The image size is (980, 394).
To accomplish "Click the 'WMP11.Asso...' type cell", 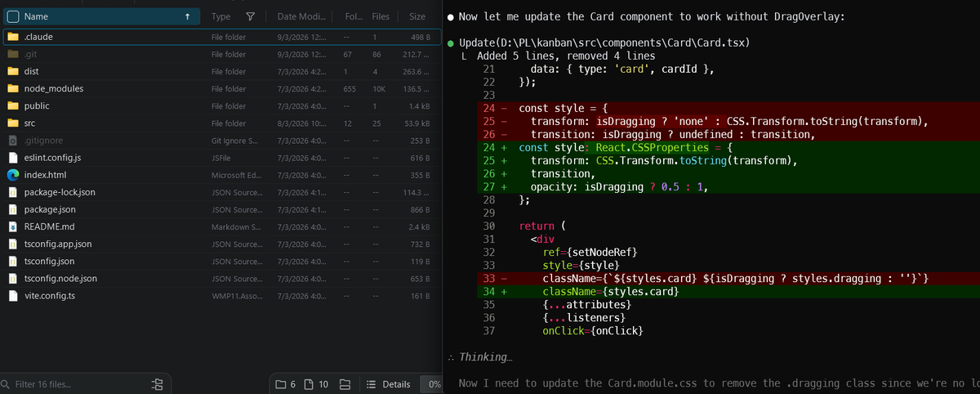I will click(x=237, y=295).
